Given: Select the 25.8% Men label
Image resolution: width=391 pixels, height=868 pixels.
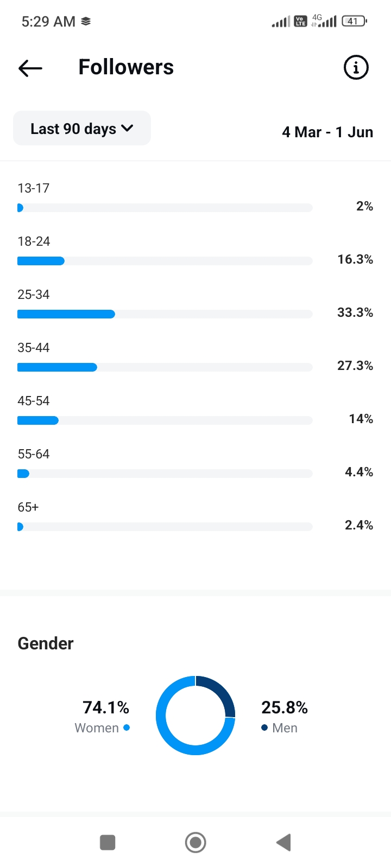Looking at the screenshot, I should point(285,707).
